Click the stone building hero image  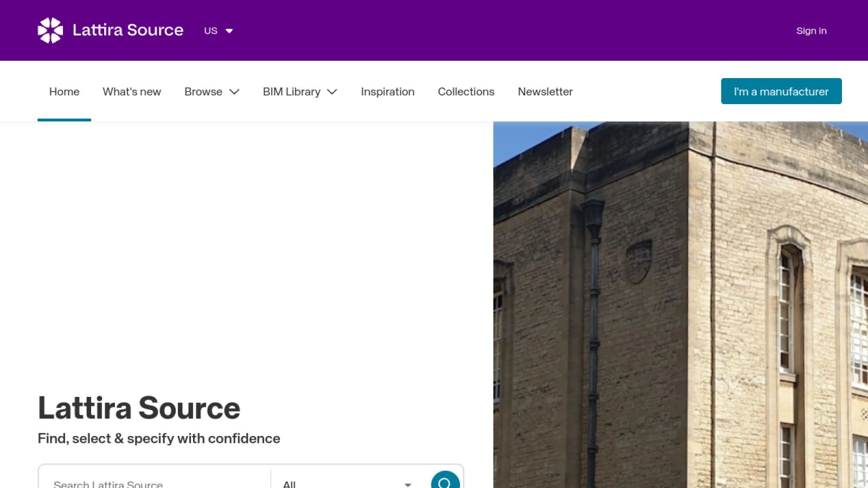click(x=680, y=305)
